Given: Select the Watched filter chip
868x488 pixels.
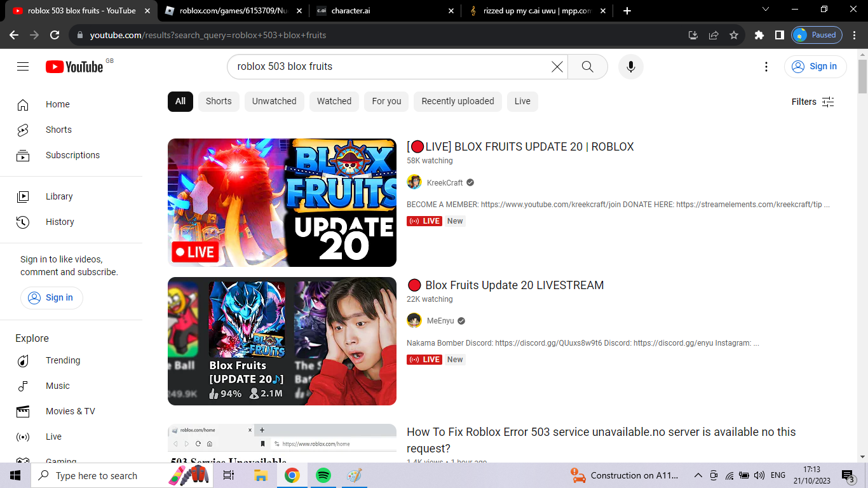Looking at the screenshot, I should pos(334,101).
